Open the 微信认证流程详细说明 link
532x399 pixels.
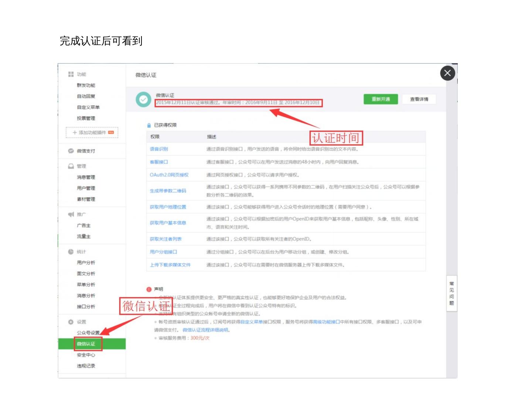(x=205, y=330)
